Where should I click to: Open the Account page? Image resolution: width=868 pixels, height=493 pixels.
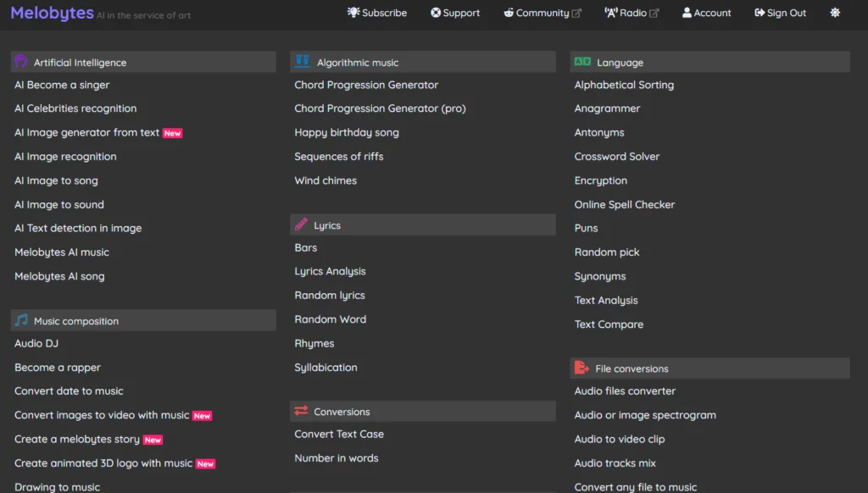[x=706, y=13]
